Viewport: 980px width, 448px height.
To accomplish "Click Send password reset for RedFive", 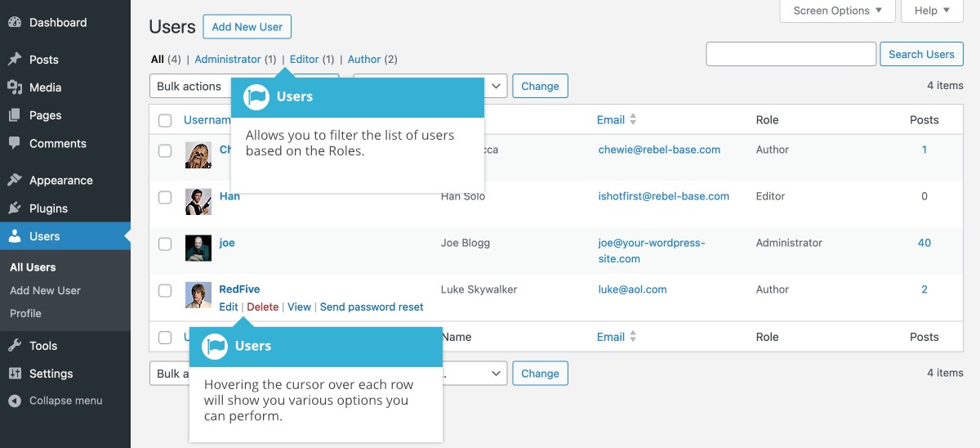I will 372,307.
